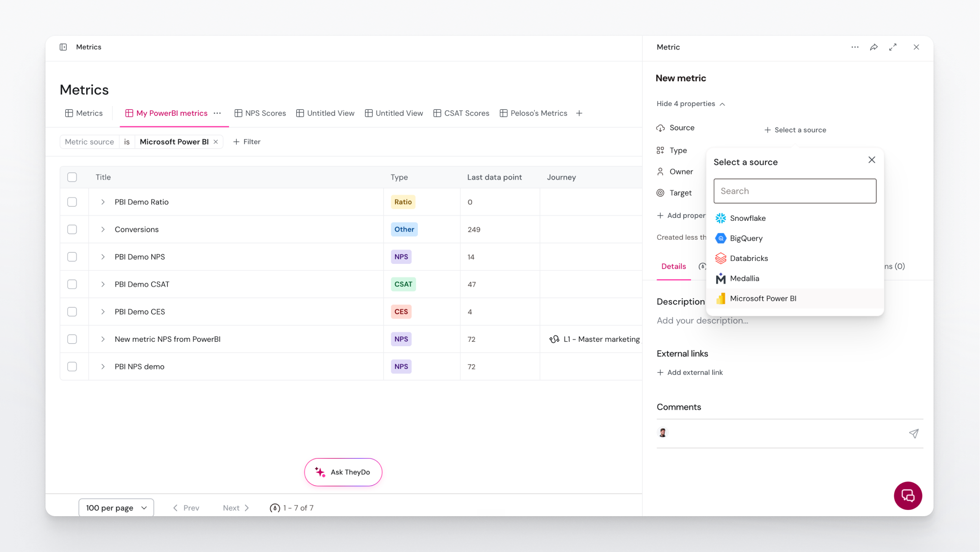Screen dimensions: 980x552
Task: Check the PBI Demo CES row checkbox
Action: coord(72,312)
